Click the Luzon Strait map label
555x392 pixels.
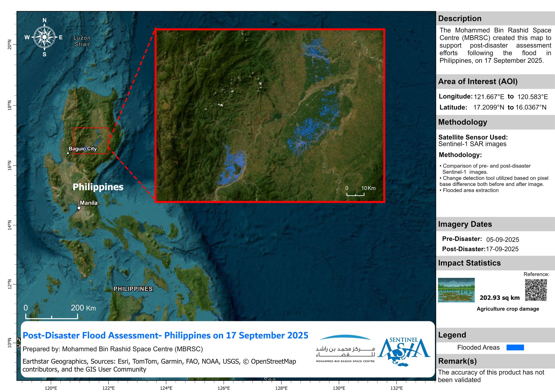click(82, 41)
